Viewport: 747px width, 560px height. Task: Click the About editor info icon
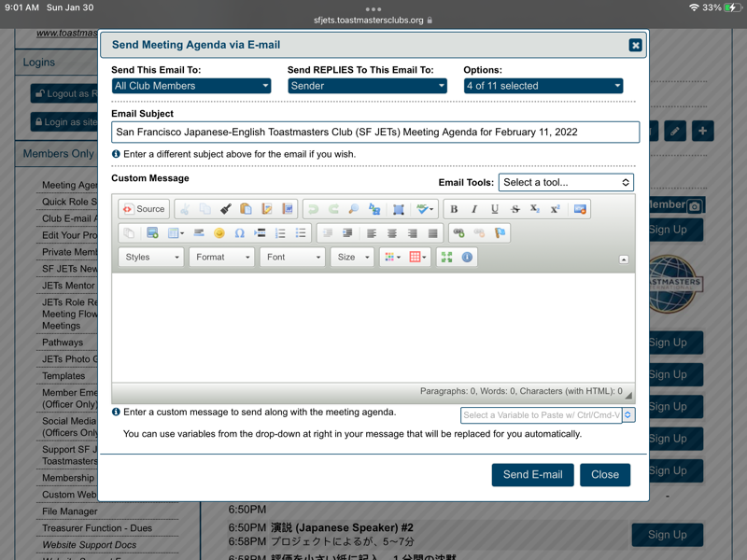468,258
